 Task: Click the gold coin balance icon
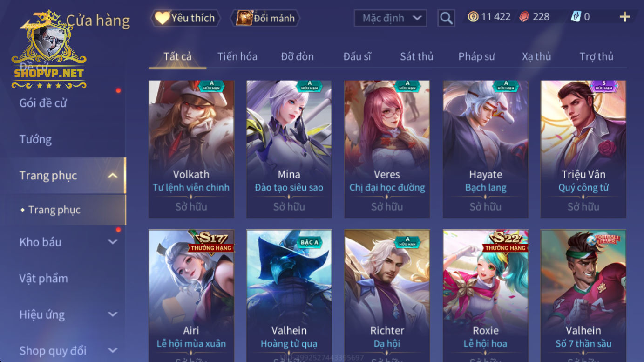[473, 17]
